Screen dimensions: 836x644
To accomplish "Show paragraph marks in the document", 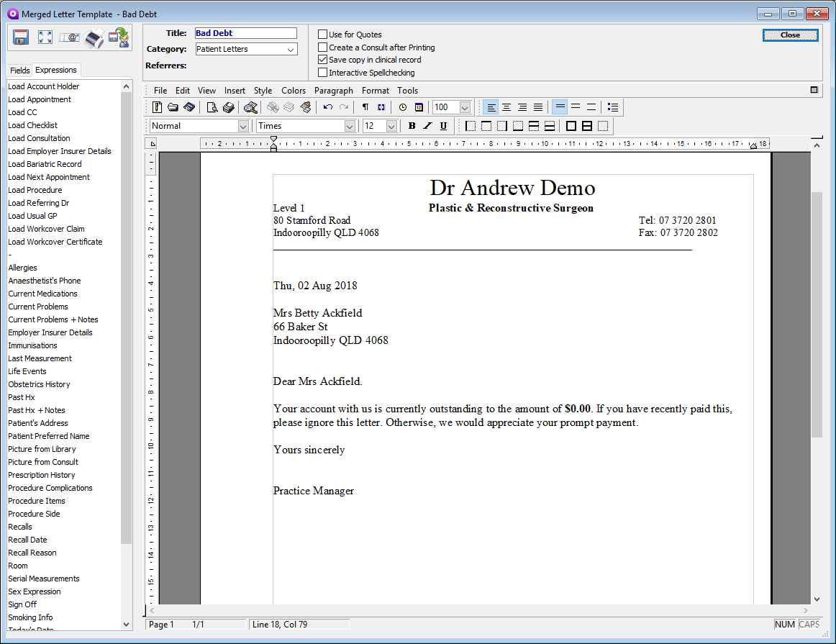I will [365, 106].
